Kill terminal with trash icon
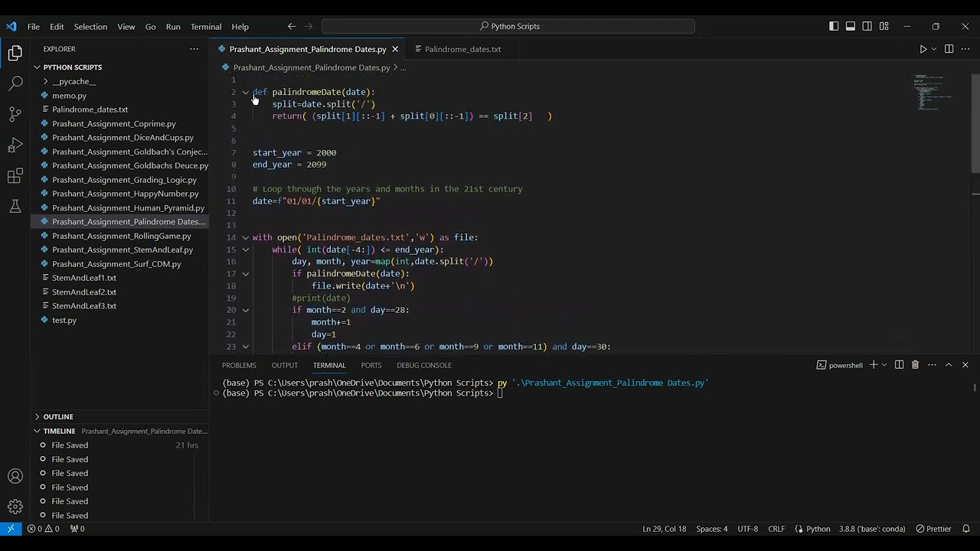 (x=915, y=365)
